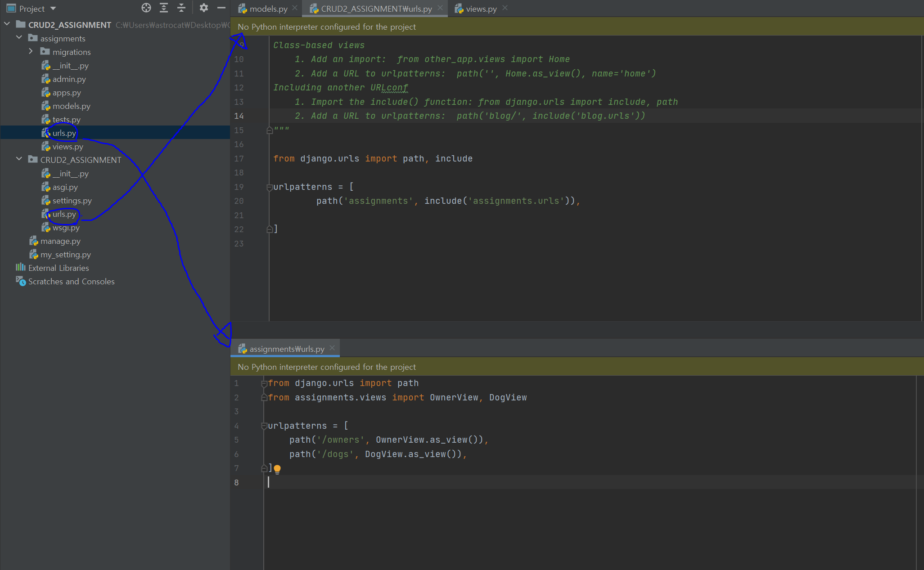Open the Project view dropdown
This screenshot has width=924, height=570.
53,9
